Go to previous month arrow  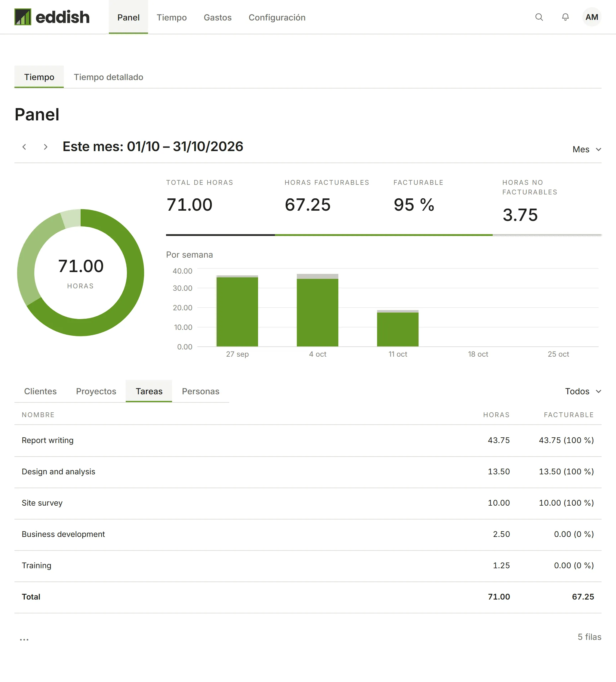(24, 147)
